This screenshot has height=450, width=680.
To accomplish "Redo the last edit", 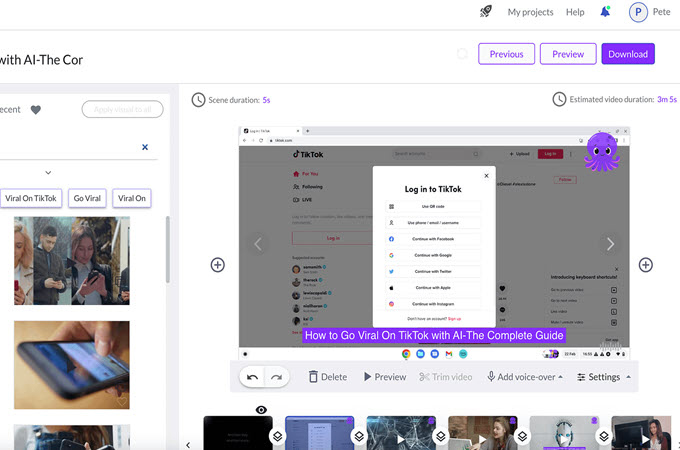I will [x=277, y=377].
